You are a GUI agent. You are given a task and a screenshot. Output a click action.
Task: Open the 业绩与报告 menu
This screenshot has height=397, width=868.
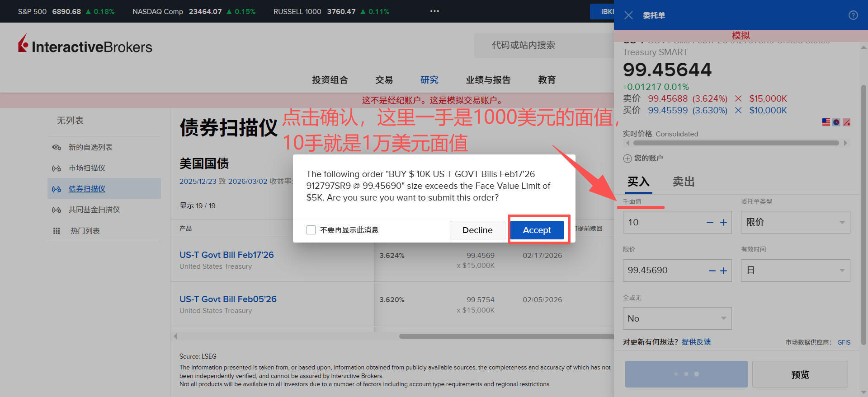coord(488,80)
